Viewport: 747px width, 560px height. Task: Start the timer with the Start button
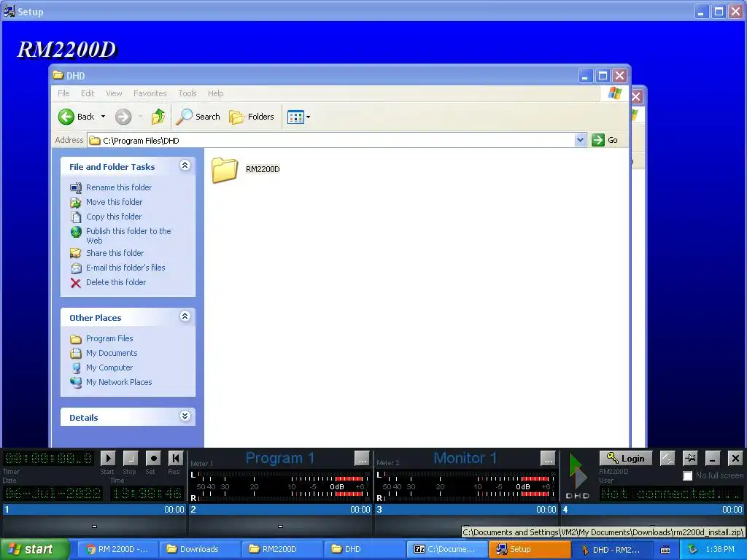coord(108,458)
